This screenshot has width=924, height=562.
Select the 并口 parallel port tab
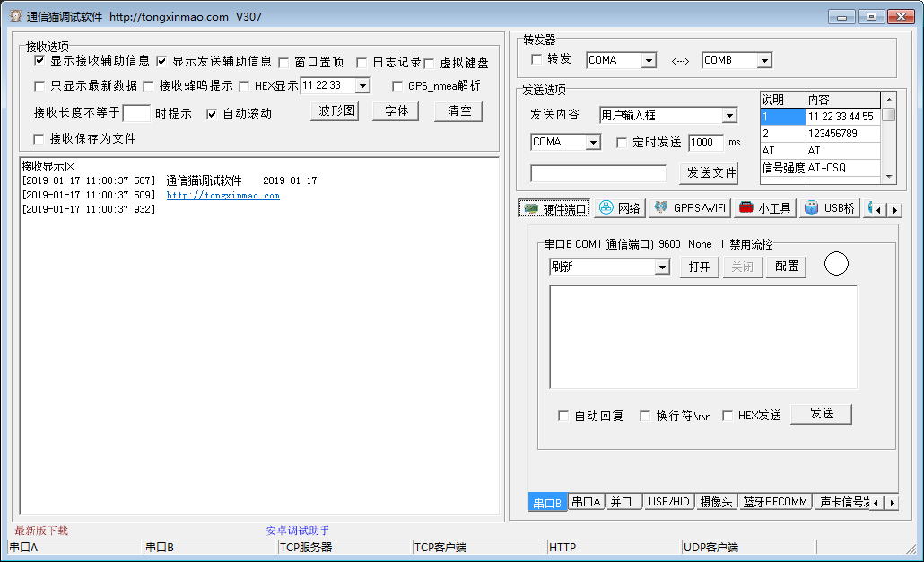[x=623, y=502]
